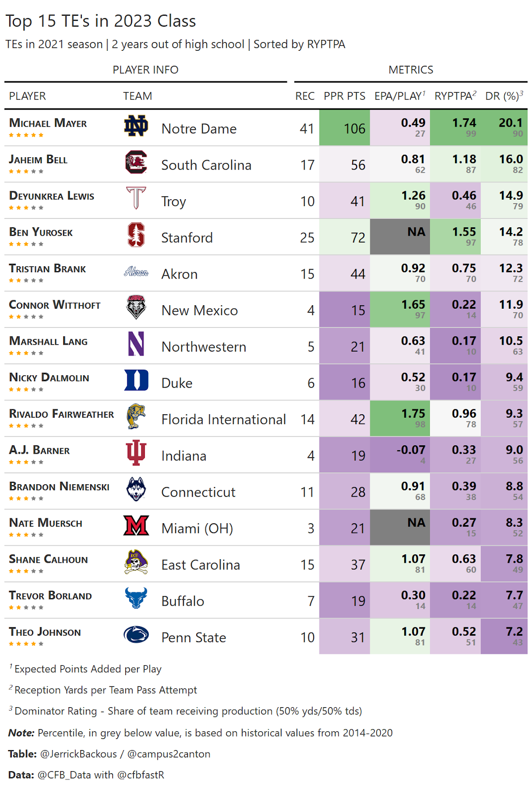Select the Rivaldo Fairweather player name

click(x=62, y=414)
